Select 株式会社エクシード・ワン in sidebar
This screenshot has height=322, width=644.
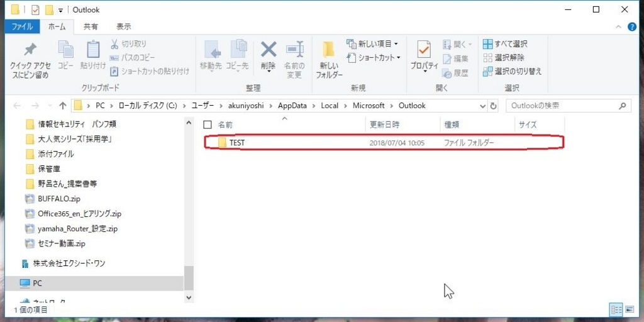tap(62, 264)
